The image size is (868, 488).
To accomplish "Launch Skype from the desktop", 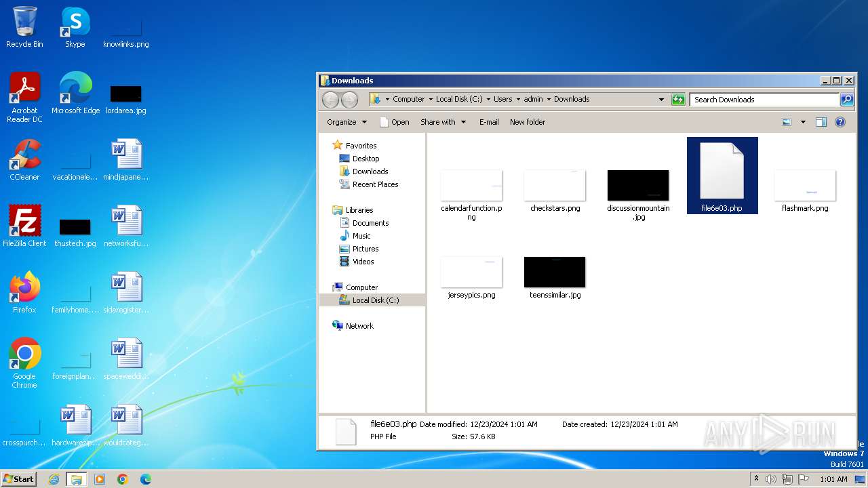I will (75, 27).
